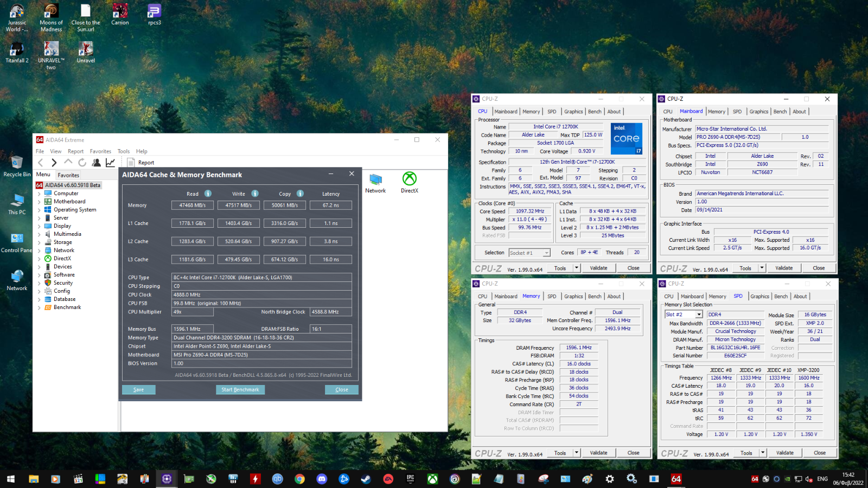Click the DRAM Frequency 1596.1 MHz value
868x488 pixels.
(x=579, y=348)
